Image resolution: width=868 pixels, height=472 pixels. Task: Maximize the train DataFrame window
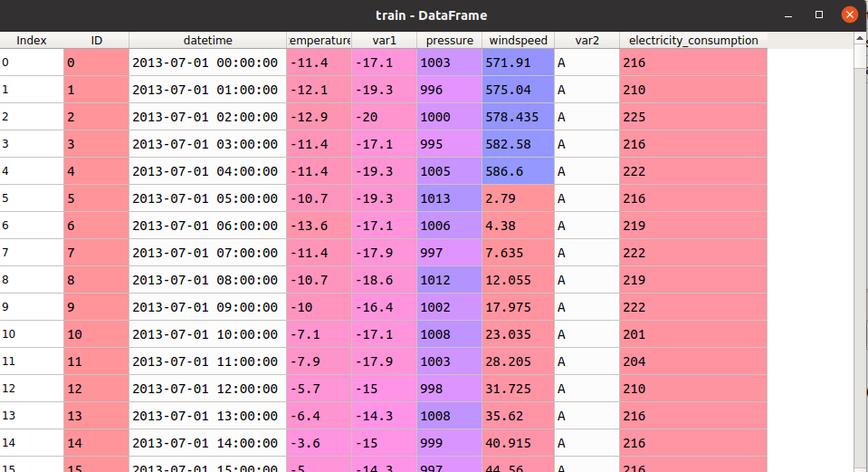coord(819,15)
